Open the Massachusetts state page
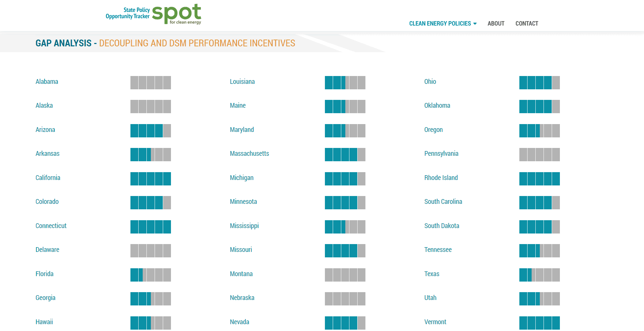 click(249, 154)
